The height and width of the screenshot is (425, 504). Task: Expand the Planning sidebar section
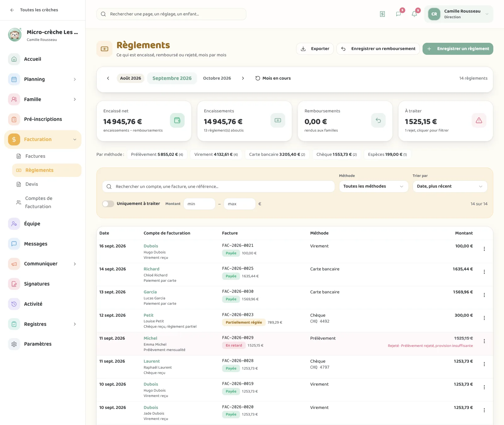(x=75, y=79)
